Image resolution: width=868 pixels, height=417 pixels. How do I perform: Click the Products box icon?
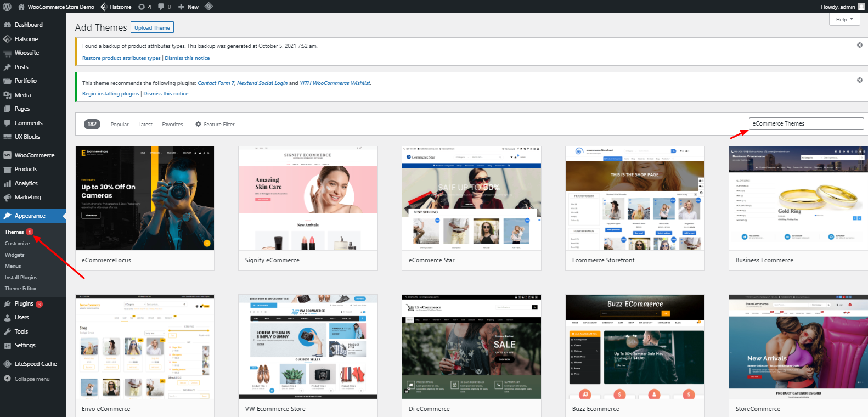[x=7, y=169]
